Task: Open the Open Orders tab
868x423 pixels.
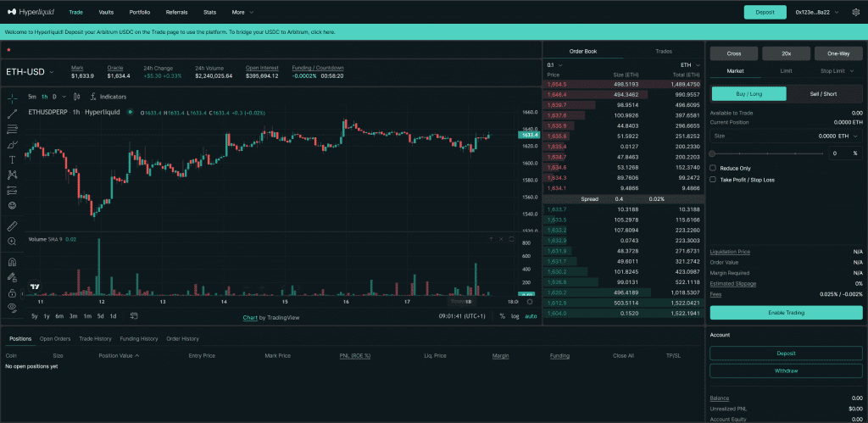Action: [x=55, y=338]
